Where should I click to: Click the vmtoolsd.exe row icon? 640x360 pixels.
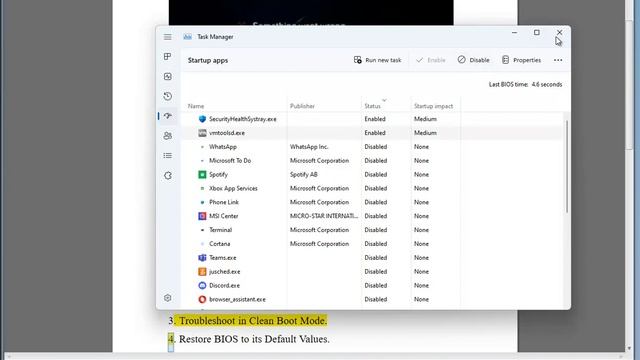[202, 133]
